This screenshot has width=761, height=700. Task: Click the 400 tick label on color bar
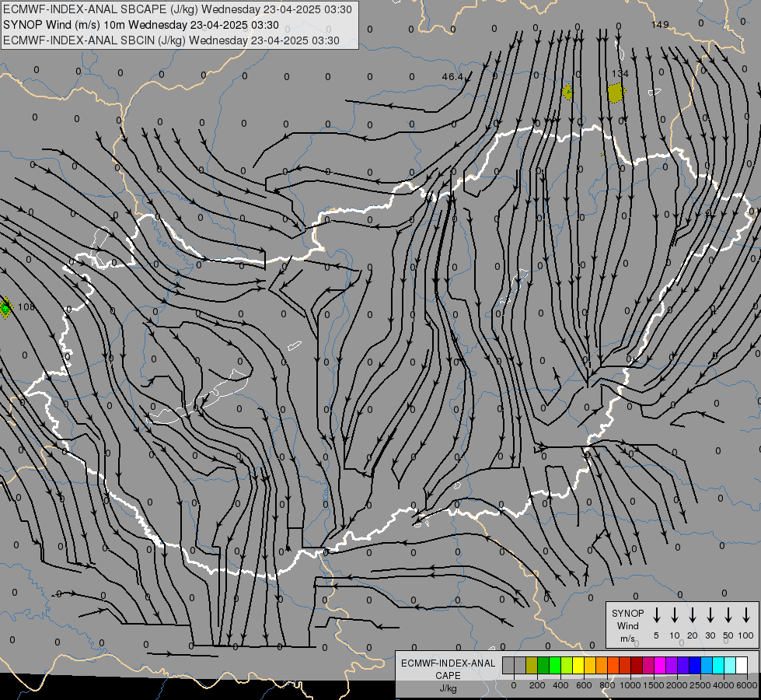point(560,685)
